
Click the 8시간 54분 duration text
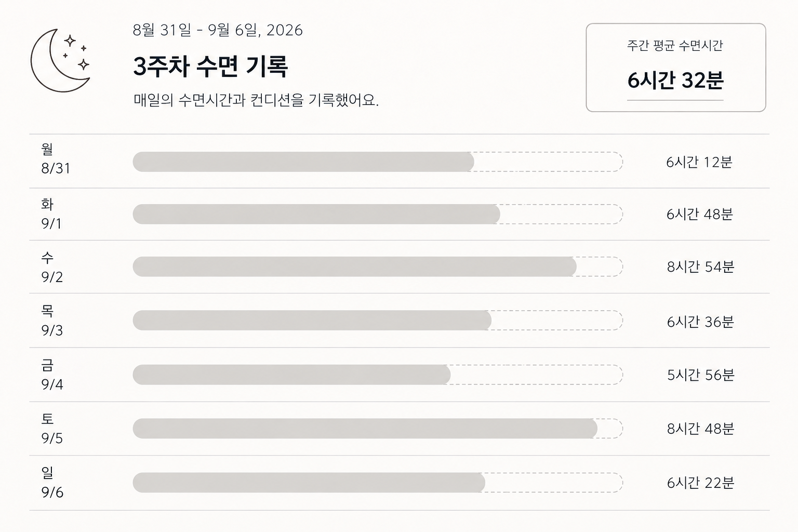point(700,267)
